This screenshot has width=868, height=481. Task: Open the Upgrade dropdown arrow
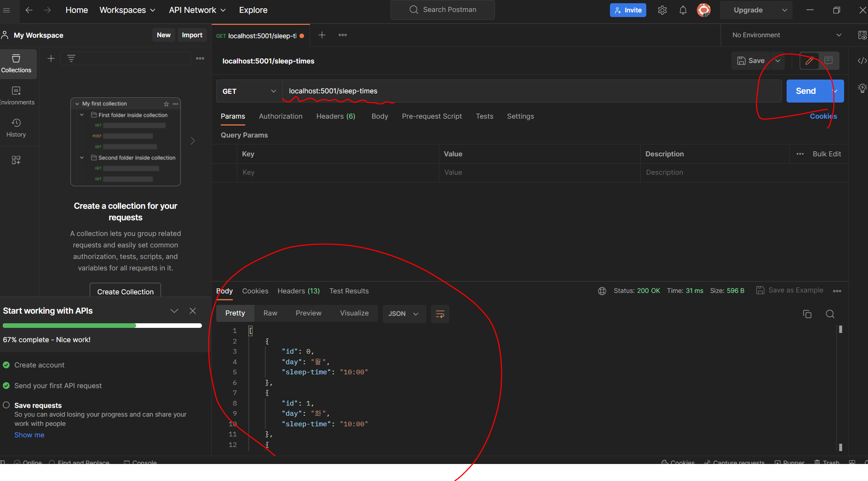pos(785,10)
